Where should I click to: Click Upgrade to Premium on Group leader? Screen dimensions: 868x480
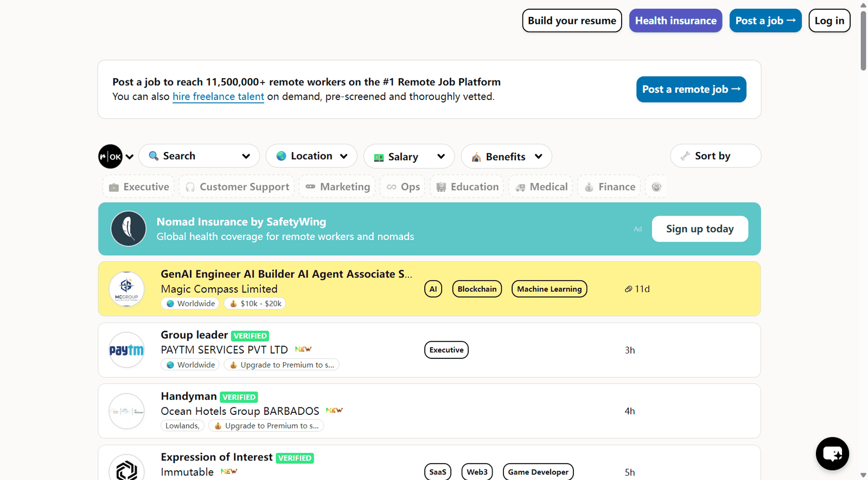point(282,365)
